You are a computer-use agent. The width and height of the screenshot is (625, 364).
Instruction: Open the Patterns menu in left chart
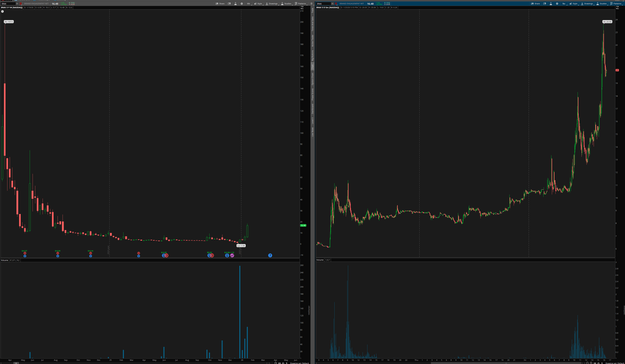tap(301, 4)
